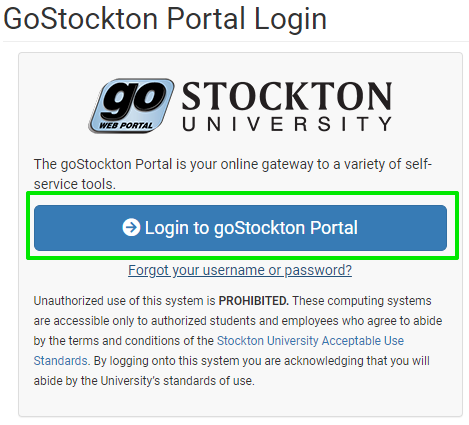Click the "Forgot" word in recovery link
This screenshot has height=425, width=469.
pyautogui.click(x=149, y=270)
